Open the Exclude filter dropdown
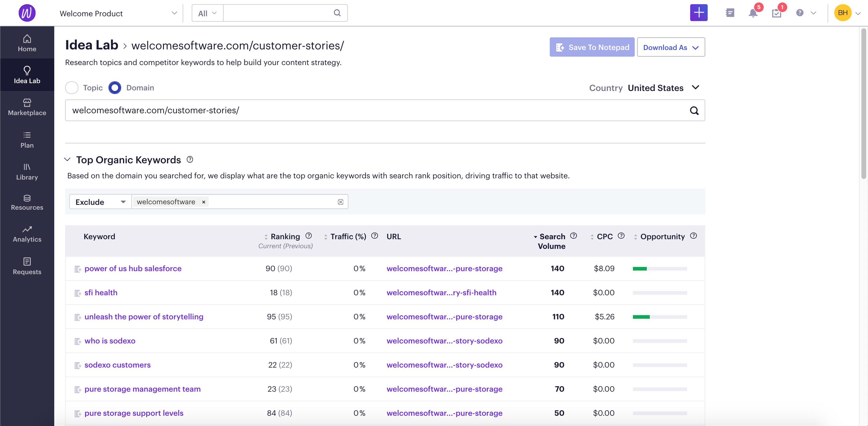The width and height of the screenshot is (868, 426). click(x=100, y=202)
